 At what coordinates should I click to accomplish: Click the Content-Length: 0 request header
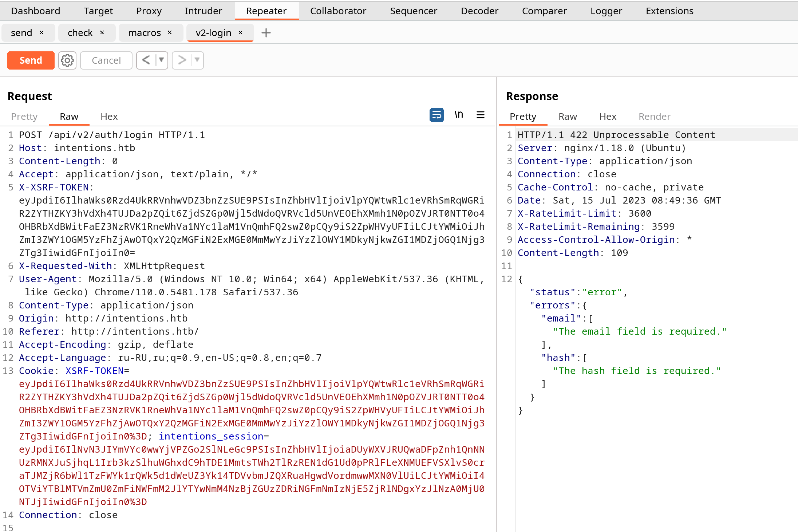[68, 161]
